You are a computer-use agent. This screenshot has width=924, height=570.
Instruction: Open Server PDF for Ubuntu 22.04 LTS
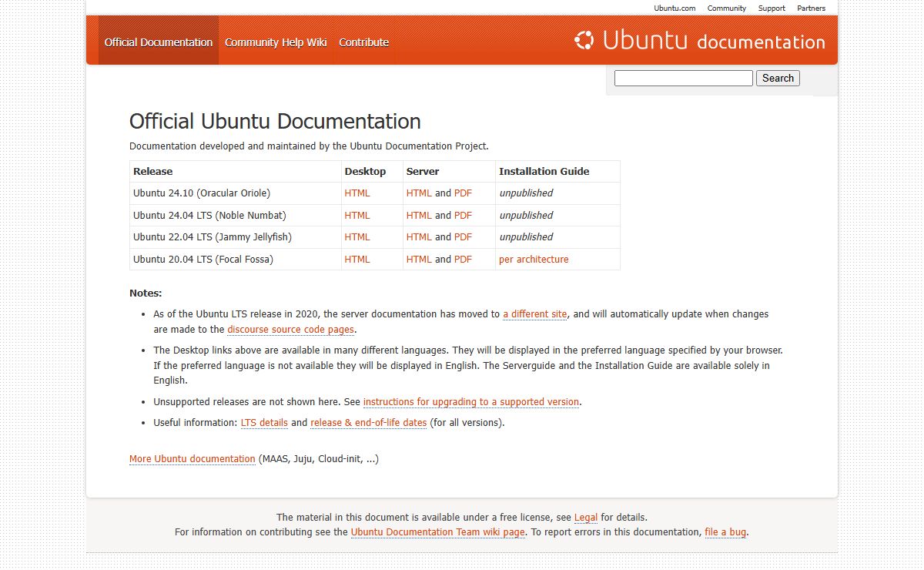pos(463,237)
